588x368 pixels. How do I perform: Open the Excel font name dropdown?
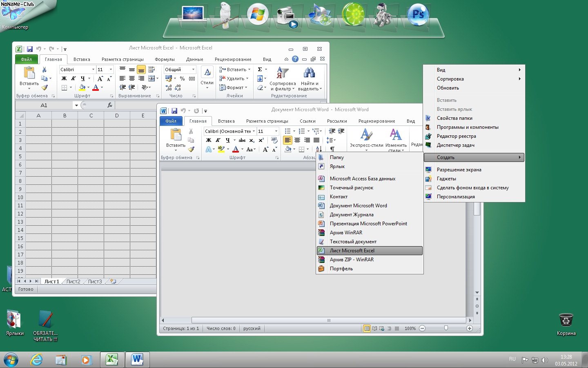[93, 70]
